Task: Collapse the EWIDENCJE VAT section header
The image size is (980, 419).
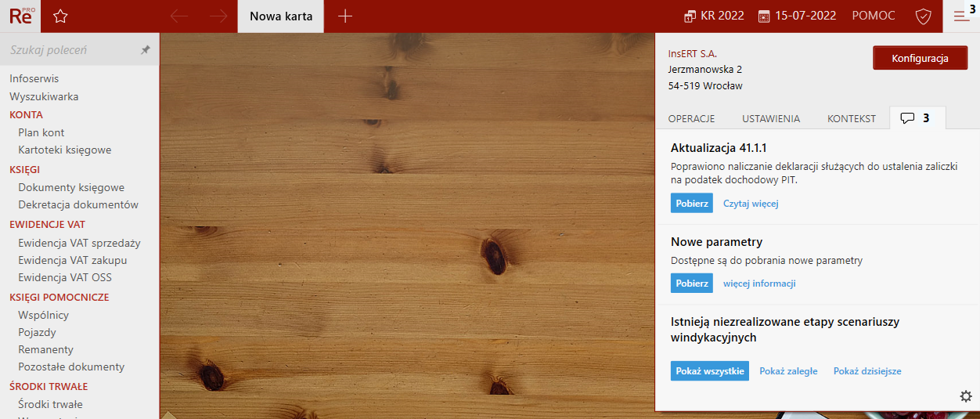Action: tap(47, 224)
